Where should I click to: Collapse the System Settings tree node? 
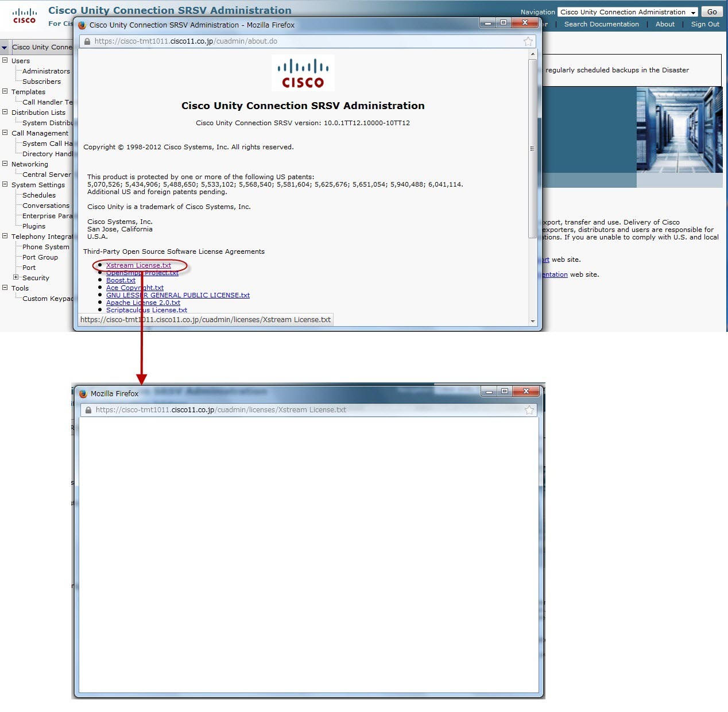(x=5, y=185)
